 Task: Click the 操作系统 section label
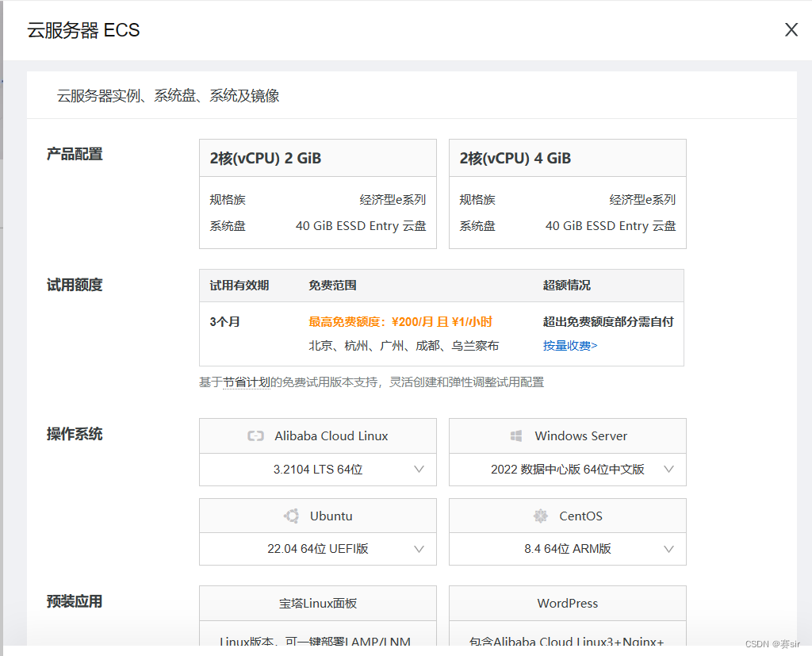(x=75, y=434)
